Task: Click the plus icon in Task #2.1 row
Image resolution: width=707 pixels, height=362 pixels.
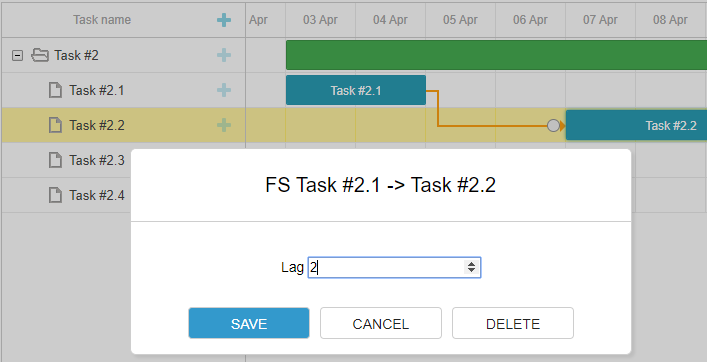Action: pyautogui.click(x=224, y=90)
